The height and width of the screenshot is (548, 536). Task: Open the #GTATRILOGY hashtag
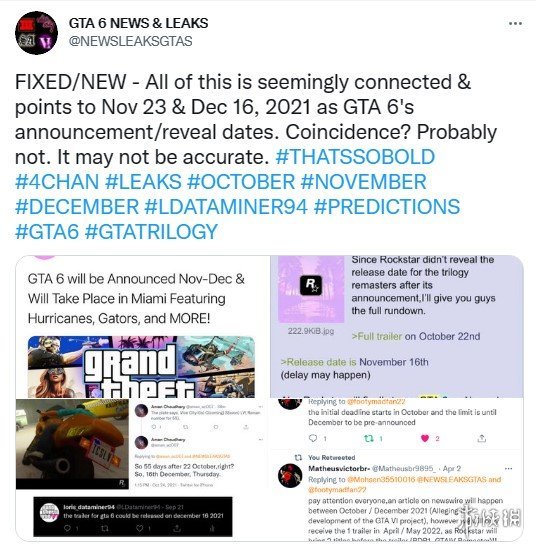click(152, 231)
